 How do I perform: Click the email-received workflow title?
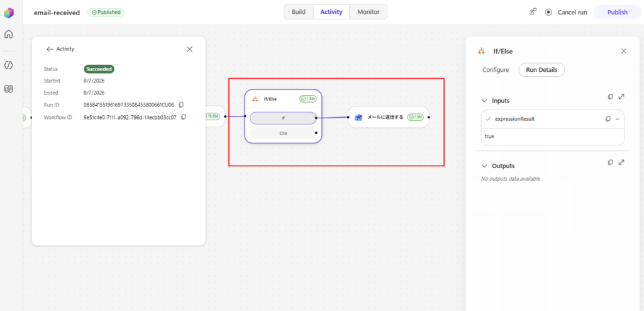[57, 13]
